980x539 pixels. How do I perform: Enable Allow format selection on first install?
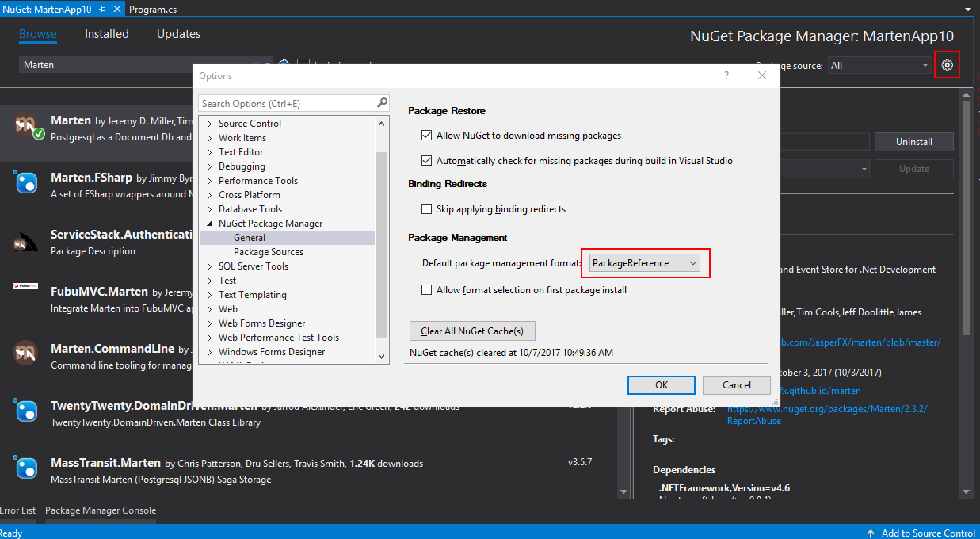coord(428,290)
